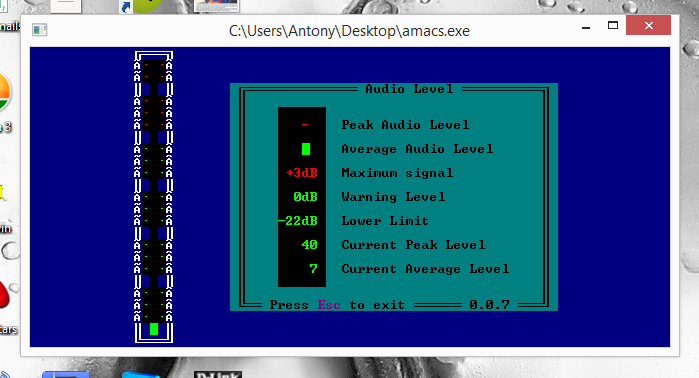
Task: Click the version number 0.0.7
Action: 489,305
